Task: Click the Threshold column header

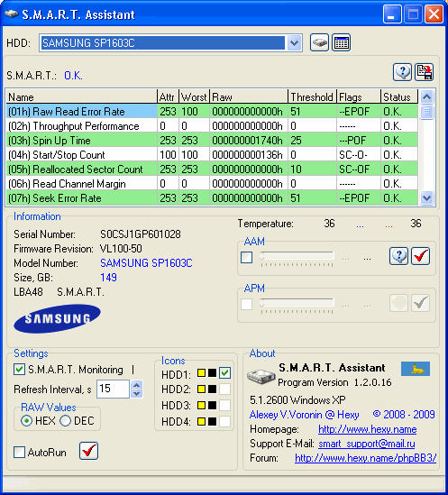Action: click(x=312, y=96)
